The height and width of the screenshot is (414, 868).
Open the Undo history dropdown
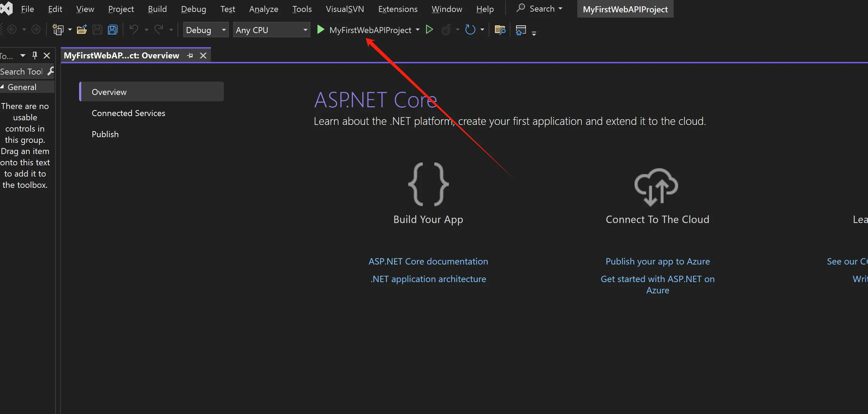[146, 30]
